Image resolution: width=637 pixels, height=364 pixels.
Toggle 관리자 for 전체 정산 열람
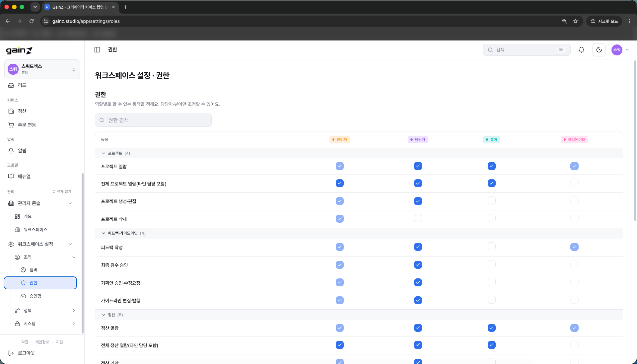pyautogui.click(x=340, y=345)
